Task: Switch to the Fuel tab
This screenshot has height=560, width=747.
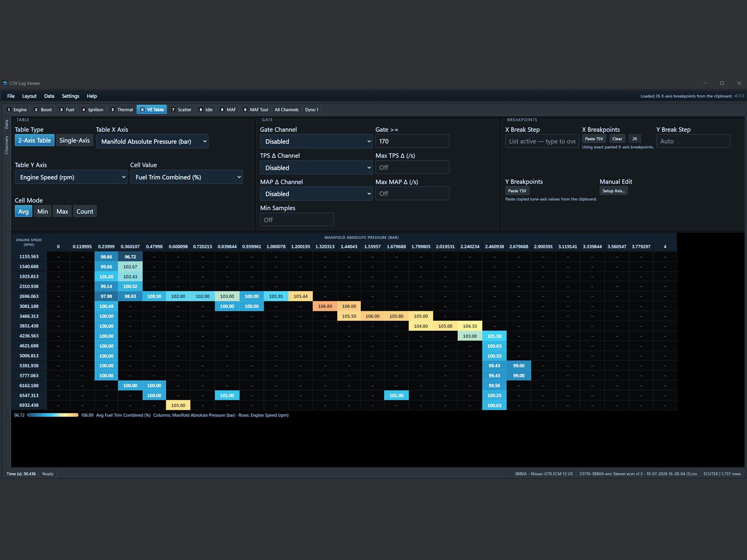Action: point(67,110)
